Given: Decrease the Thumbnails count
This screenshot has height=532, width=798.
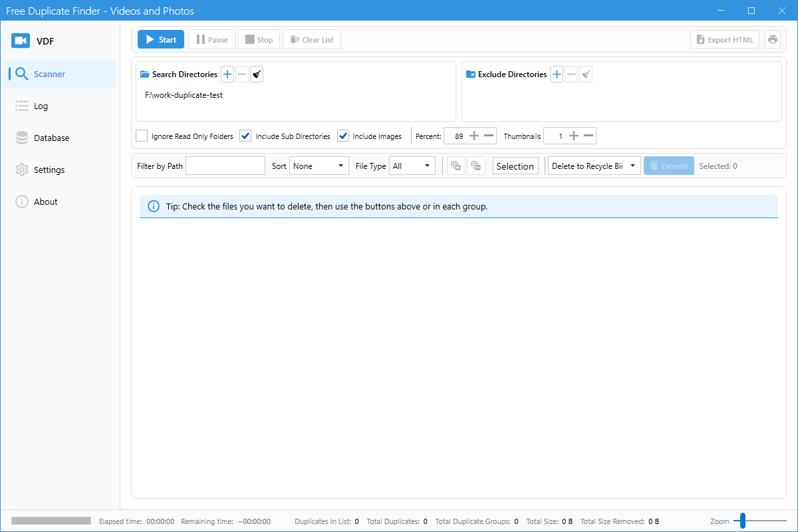Looking at the screenshot, I should click(589, 136).
